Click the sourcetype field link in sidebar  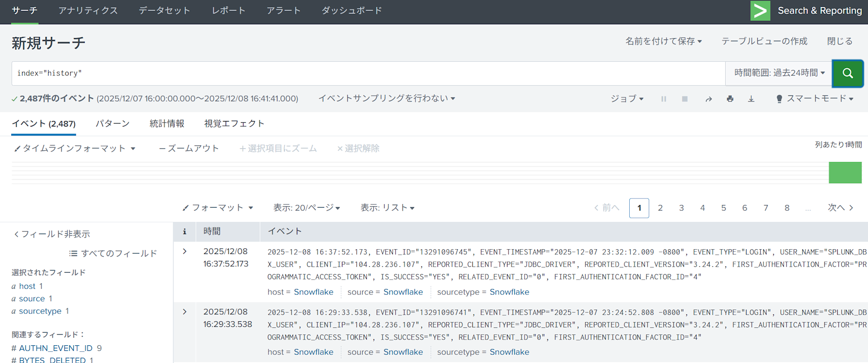[40, 311]
